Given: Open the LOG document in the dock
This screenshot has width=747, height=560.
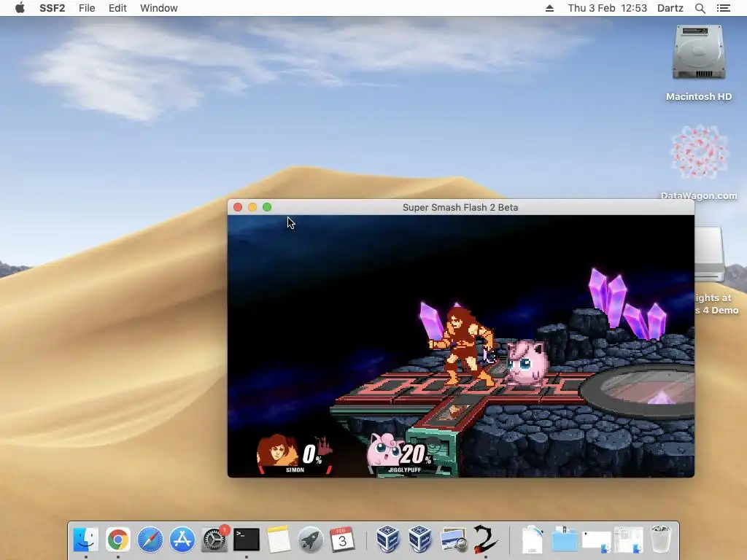Looking at the screenshot, I should tap(532, 539).
